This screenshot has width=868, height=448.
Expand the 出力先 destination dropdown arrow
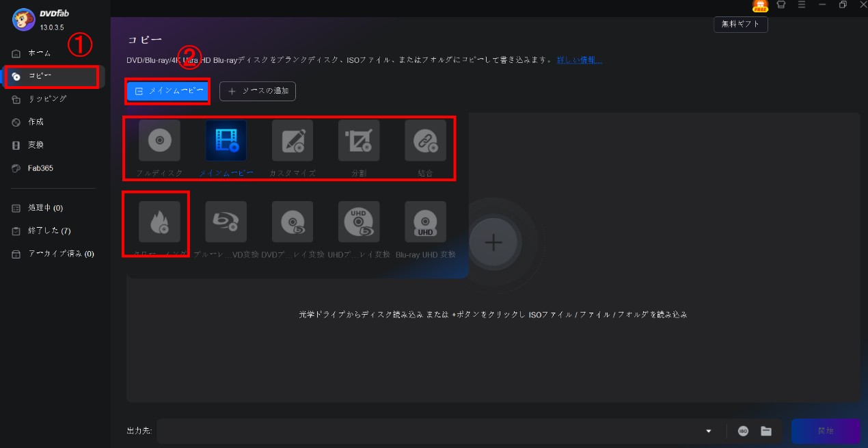click(x=709, y=432)
